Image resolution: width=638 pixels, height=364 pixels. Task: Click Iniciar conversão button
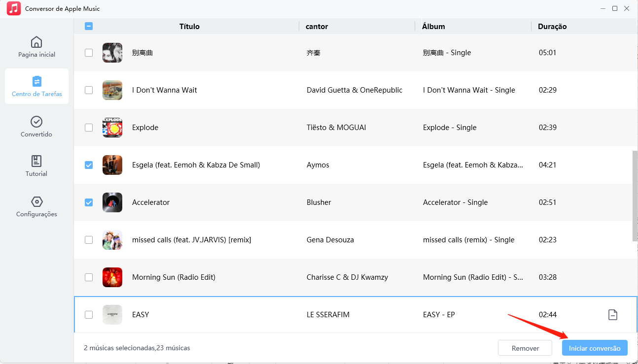[595, 348]
